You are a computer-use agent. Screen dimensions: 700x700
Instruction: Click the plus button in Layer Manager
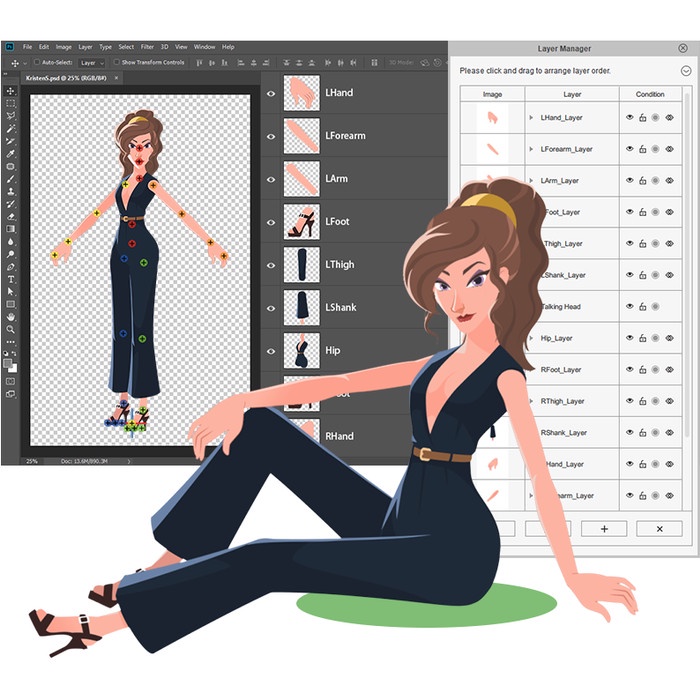coord(603,528)
